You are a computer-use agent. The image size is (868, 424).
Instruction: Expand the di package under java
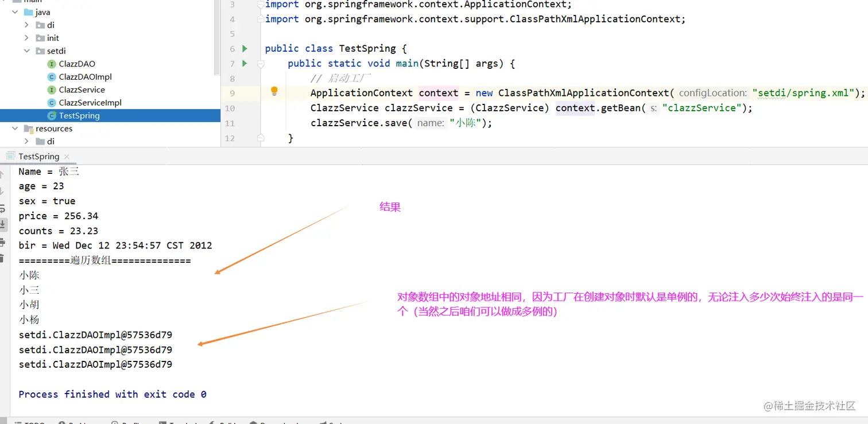pos(26,25)
